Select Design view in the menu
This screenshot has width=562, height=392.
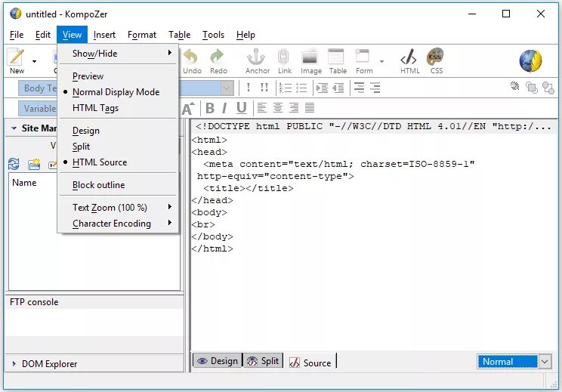(x=119, y=131)
